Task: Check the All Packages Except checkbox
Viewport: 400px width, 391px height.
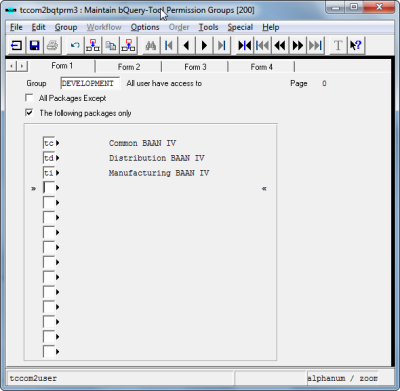Action: click(29, 98)
